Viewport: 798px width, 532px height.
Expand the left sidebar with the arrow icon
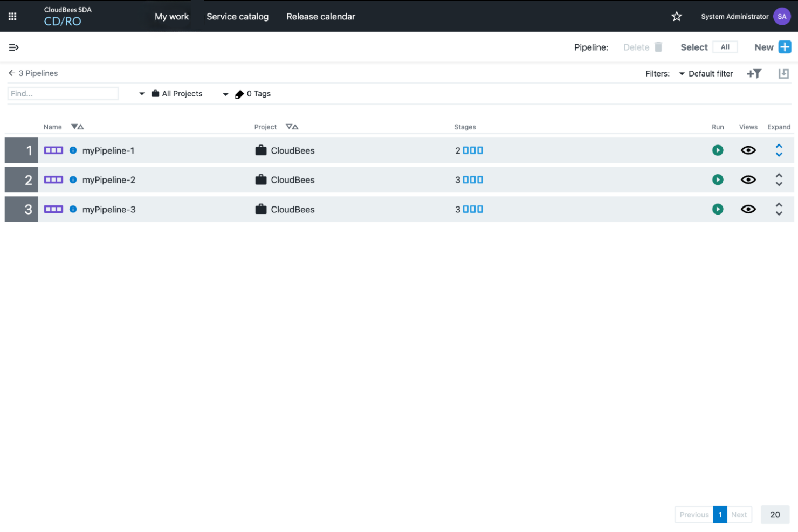pos(13,47)
